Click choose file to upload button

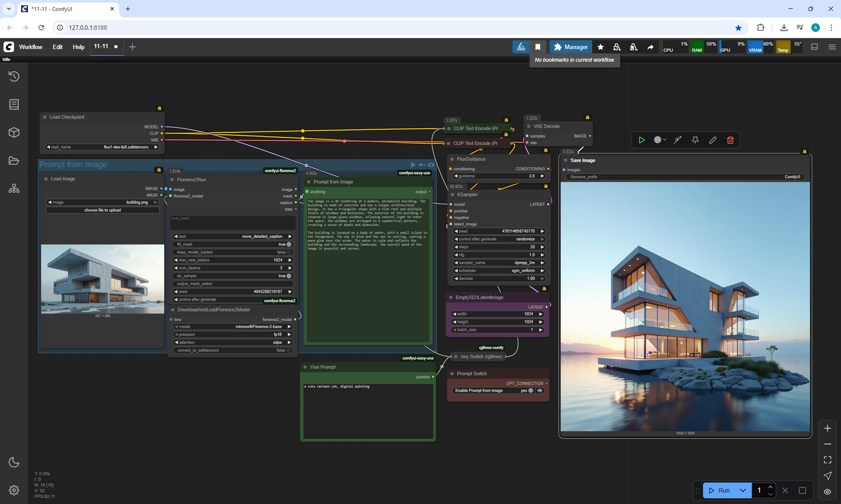tap(102, 210)
